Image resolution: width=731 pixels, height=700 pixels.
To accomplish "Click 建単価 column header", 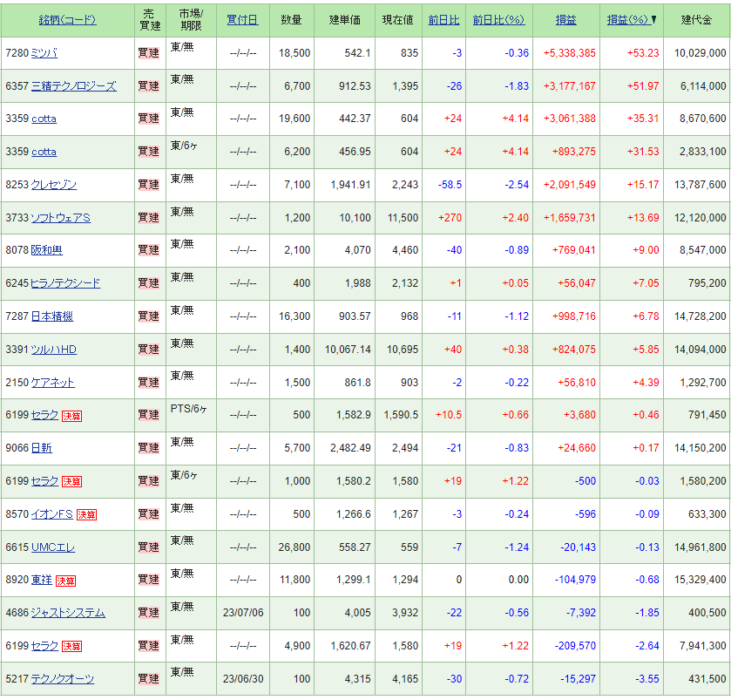I will point(344,20).
